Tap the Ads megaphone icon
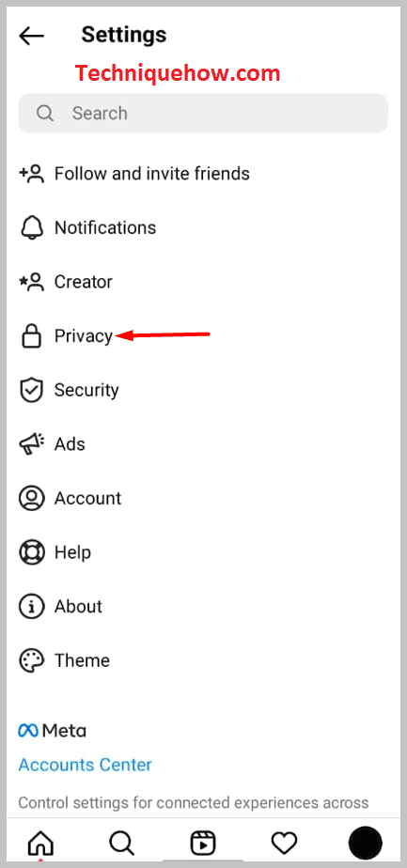The height and width of the screenshot is (868, 407). tap(31, 444)
